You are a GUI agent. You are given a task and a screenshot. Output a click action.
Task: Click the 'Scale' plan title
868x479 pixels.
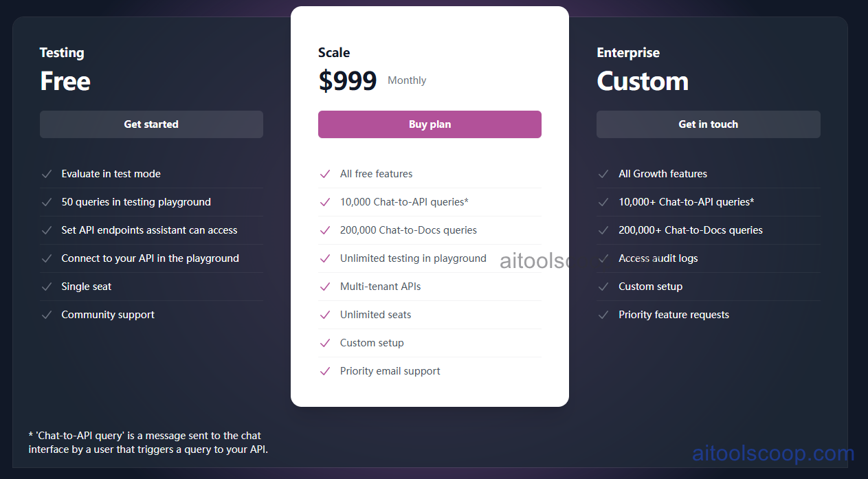tap(334, 52)
